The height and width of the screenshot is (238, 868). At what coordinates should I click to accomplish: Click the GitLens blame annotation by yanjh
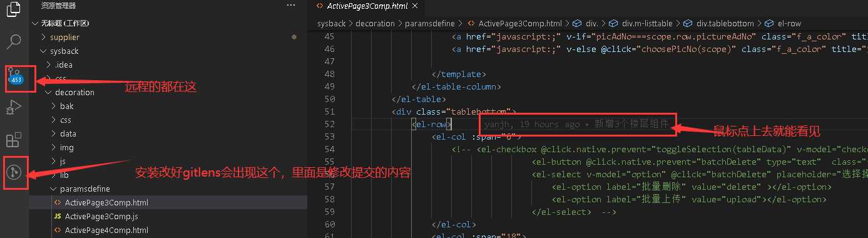(x=576, y=124)
